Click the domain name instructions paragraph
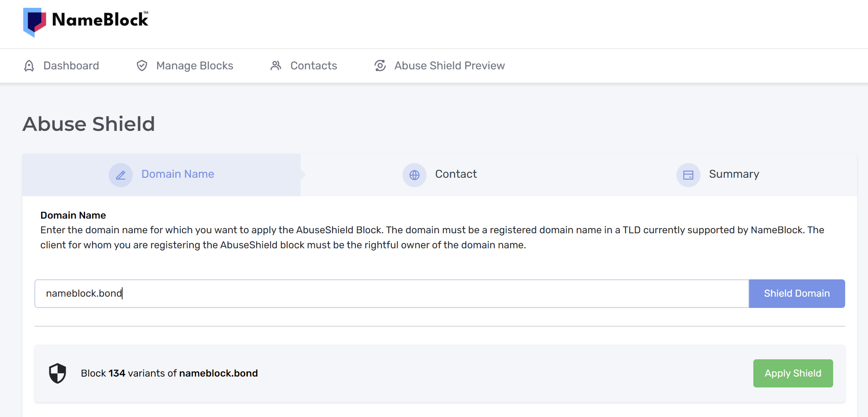Screen dimensions: 868x417 pyautogui.click(x=432, y=238)
